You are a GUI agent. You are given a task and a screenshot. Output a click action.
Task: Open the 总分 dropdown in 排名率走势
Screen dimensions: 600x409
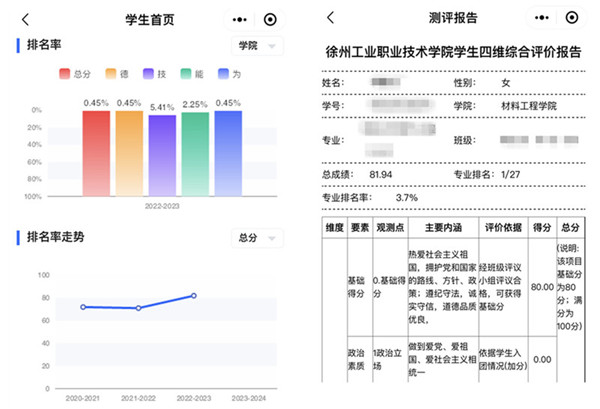[x=256, y=237]
